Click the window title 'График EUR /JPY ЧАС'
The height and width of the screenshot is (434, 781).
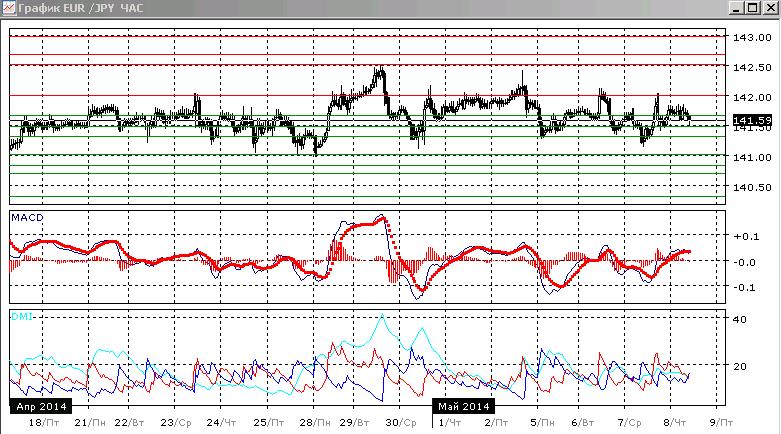[x=81, y=8]
